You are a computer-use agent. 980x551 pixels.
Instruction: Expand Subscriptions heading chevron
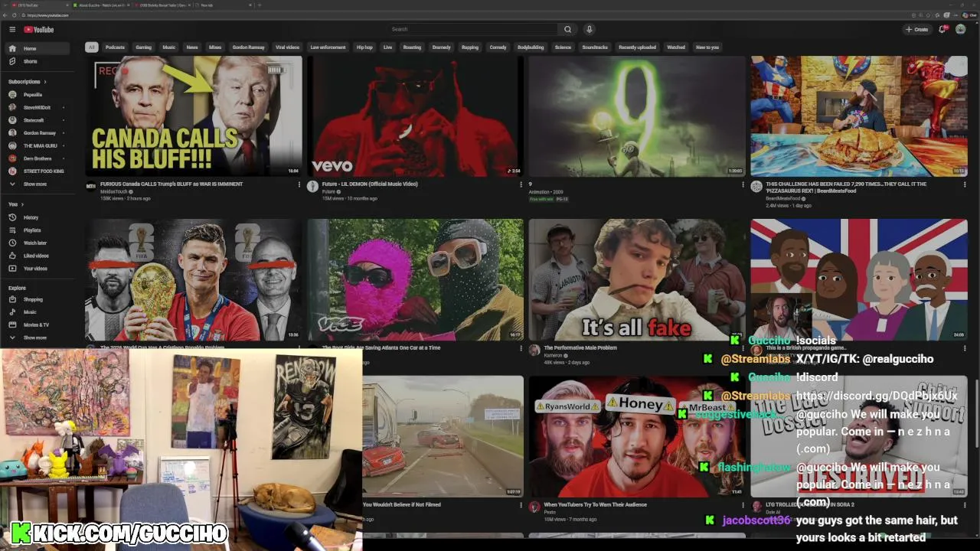tap(45, 82)
